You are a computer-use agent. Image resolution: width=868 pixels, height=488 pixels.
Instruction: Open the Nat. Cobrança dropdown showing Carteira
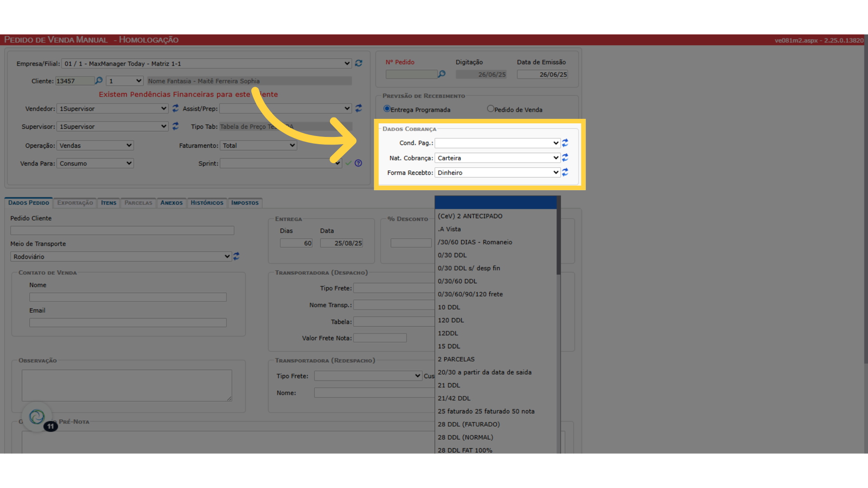[497, 158]
